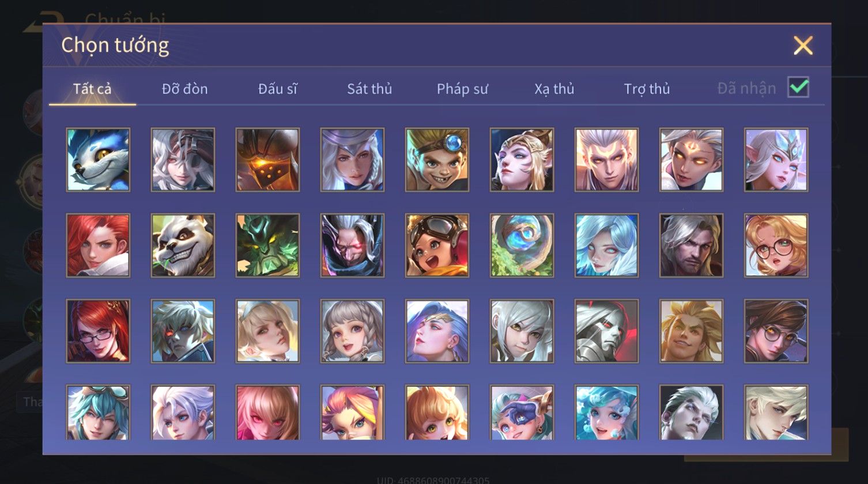
Task: Select the Tất cả tab
Action: coord(92,89)
